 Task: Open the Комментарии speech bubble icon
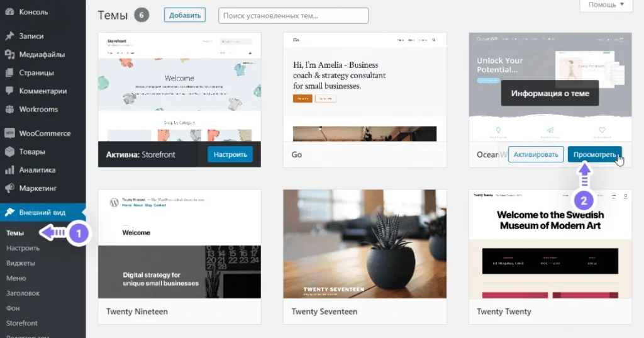pos(9,91)
